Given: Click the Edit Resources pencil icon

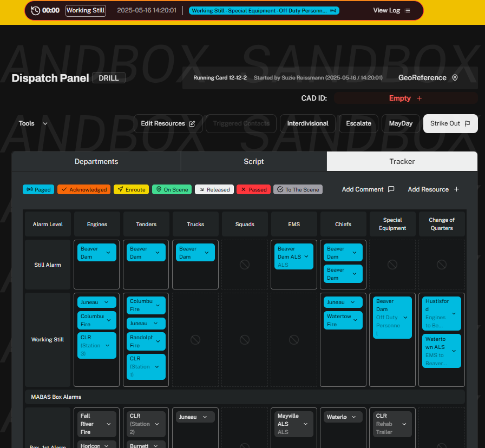Looking at the screenshot, I should click(x=192, y=124).
